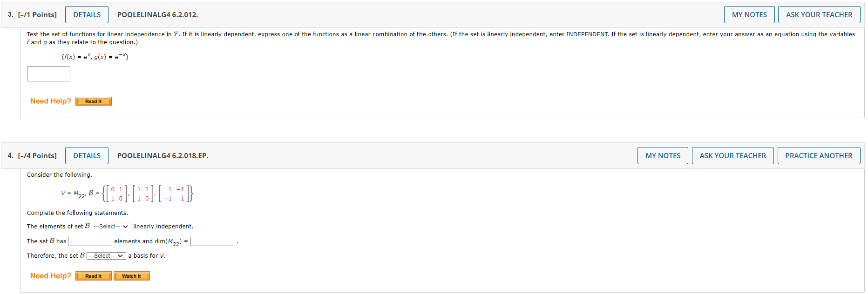
Task: Click ASK YOUR TEACHER for question 4
Action: (x=732, y=155)
